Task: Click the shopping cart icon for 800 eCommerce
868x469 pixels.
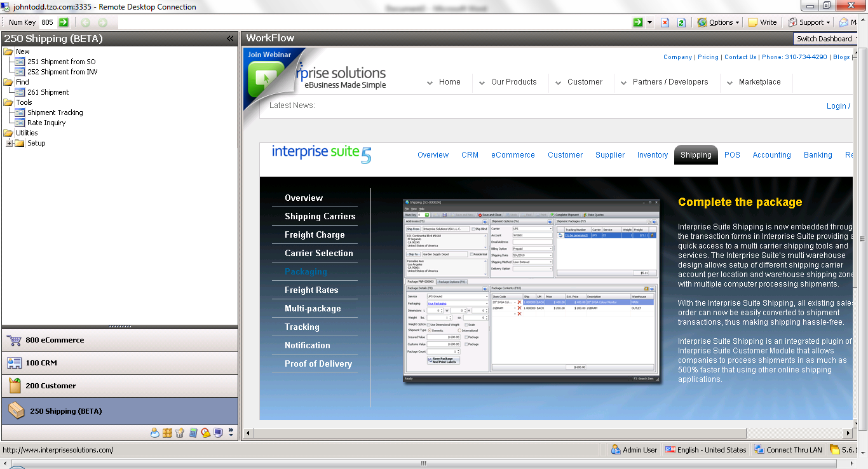Action: (14, 340)
